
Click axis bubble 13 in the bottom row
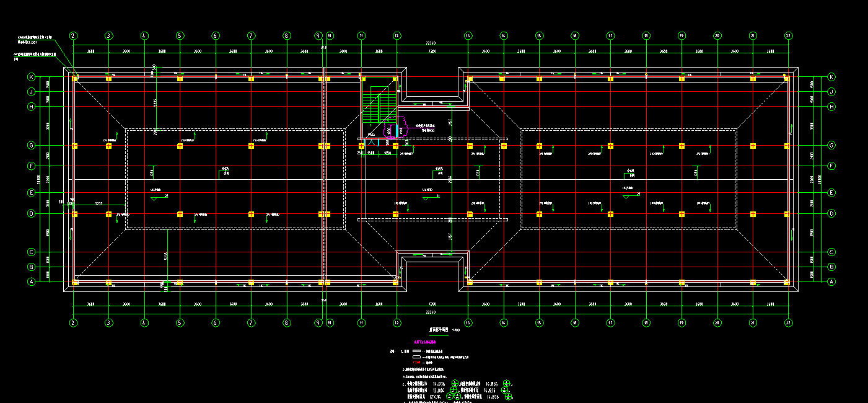coord(468,322)
